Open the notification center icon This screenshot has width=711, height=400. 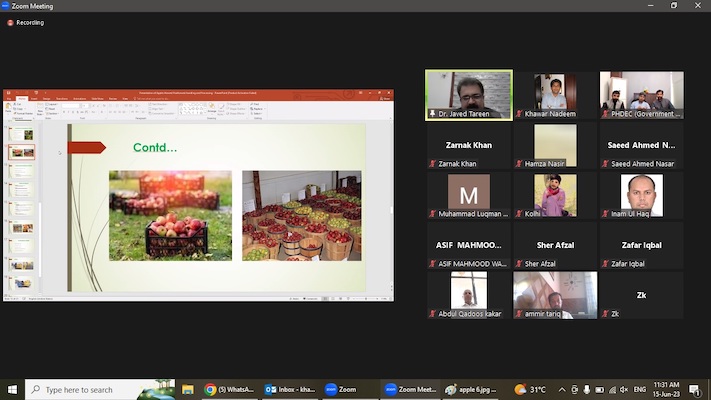pos(694,389)
